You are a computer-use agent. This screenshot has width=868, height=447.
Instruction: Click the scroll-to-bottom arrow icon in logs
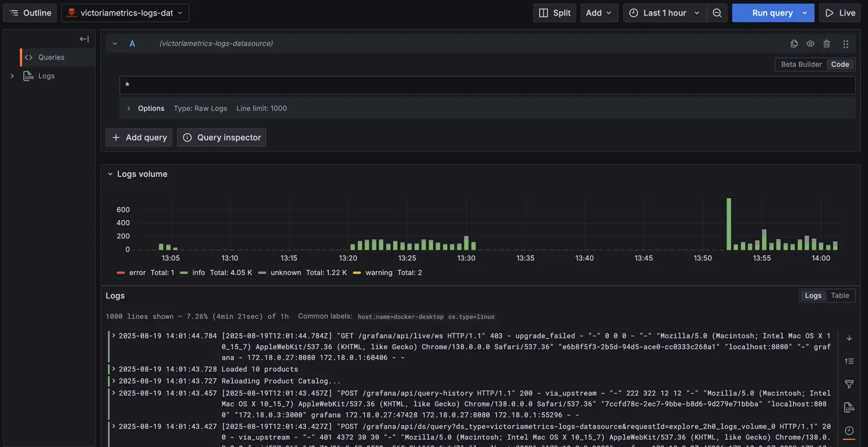coord(849,338)
